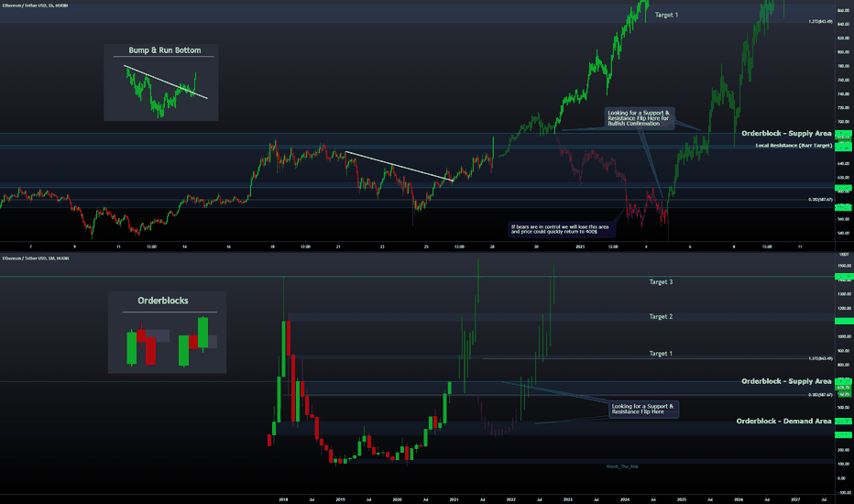Select the 'Target 3' label

[x=660, y=281]
